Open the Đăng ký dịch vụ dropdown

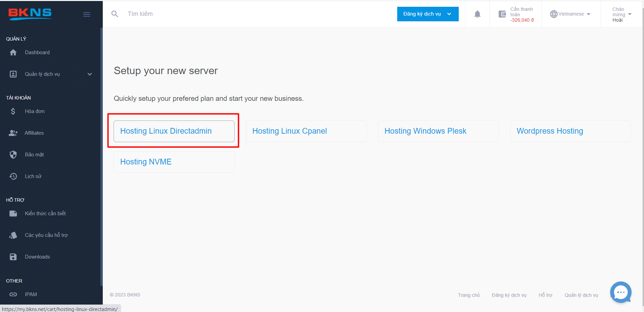(428, 14)
